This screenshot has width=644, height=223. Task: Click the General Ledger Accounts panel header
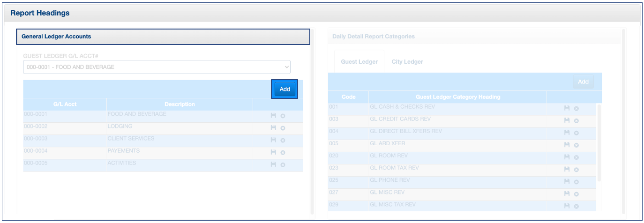tap(163, 37)
